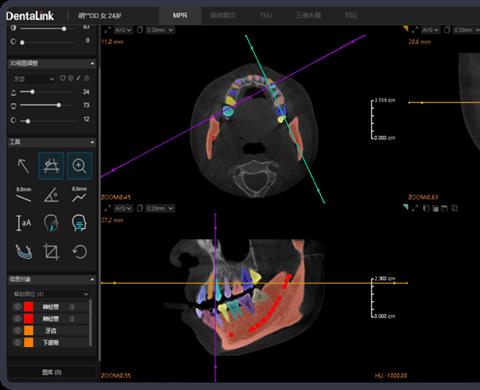Choose the angle measurement tool

click(x=51, y=195)
